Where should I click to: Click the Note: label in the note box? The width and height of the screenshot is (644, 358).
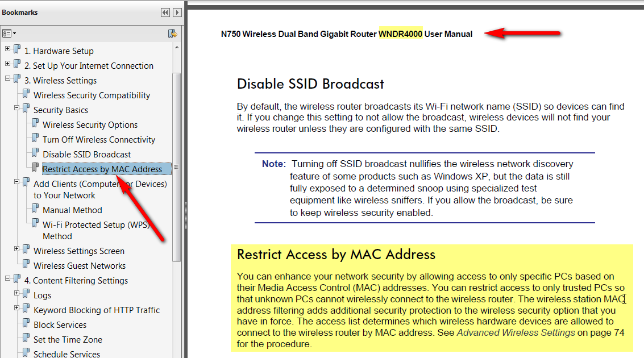(x=273, y=164)
